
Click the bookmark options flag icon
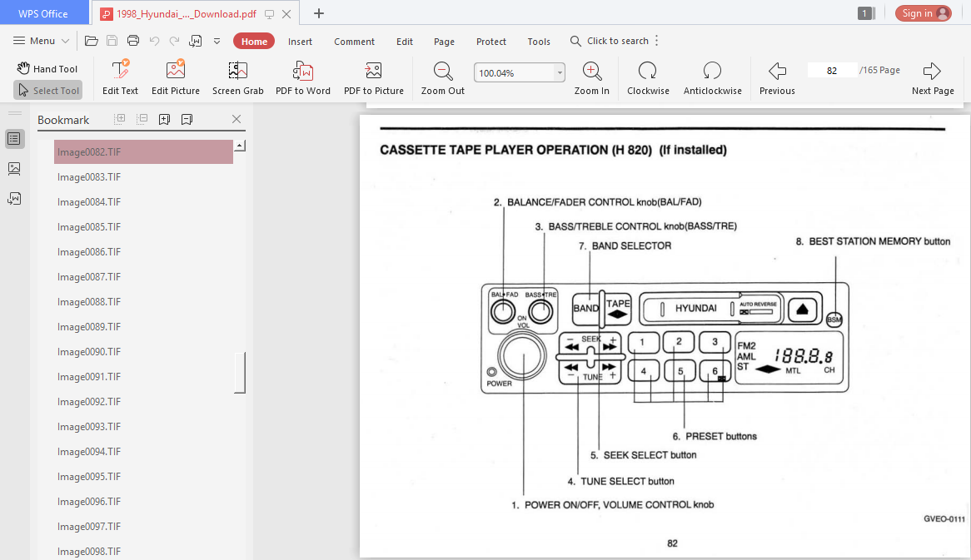click(x=187, y=120)
